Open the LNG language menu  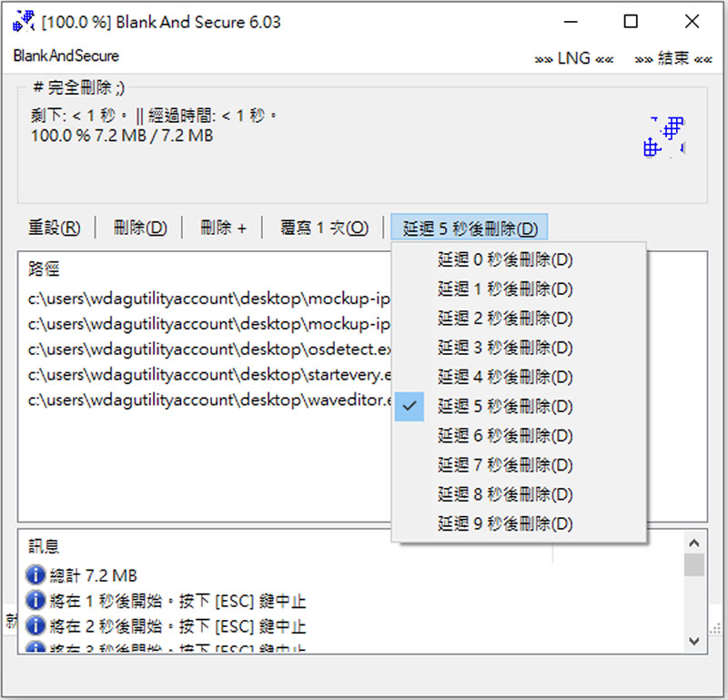574,58
